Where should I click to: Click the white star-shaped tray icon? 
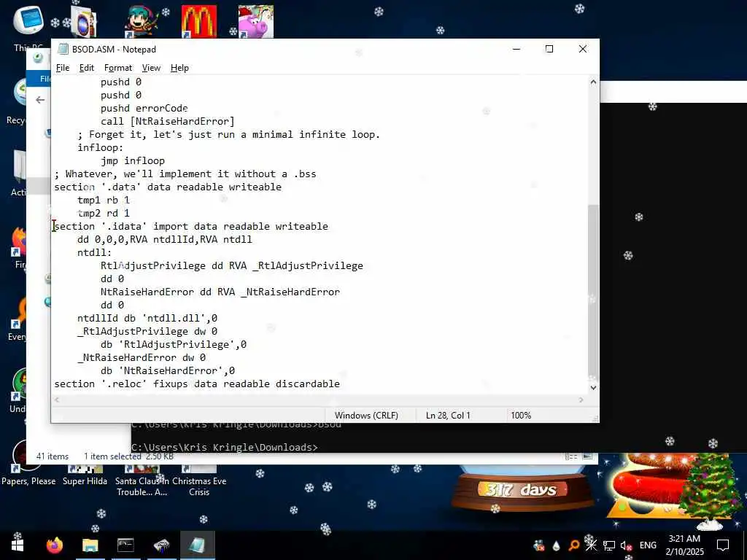[591, 545]
